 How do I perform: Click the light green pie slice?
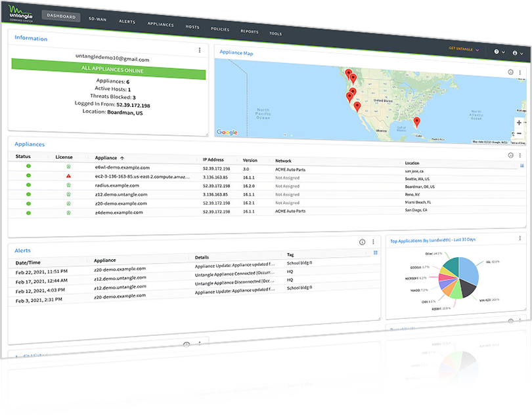click(456, 291)
